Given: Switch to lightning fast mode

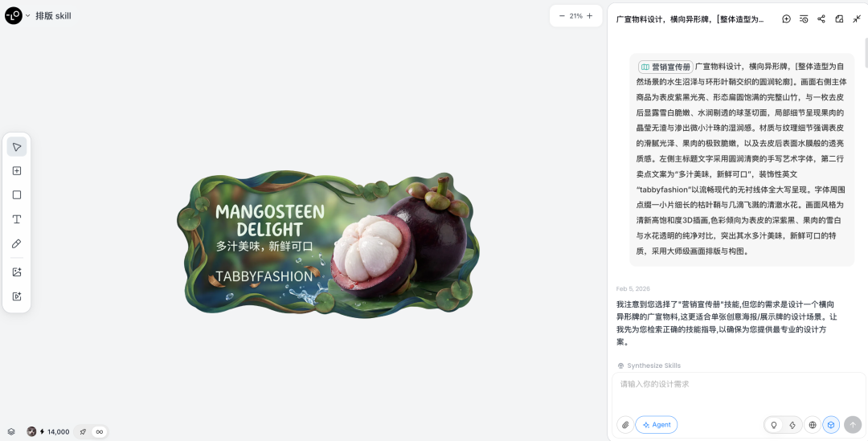Looking at the screenshot, I should (x=792, y=425).
